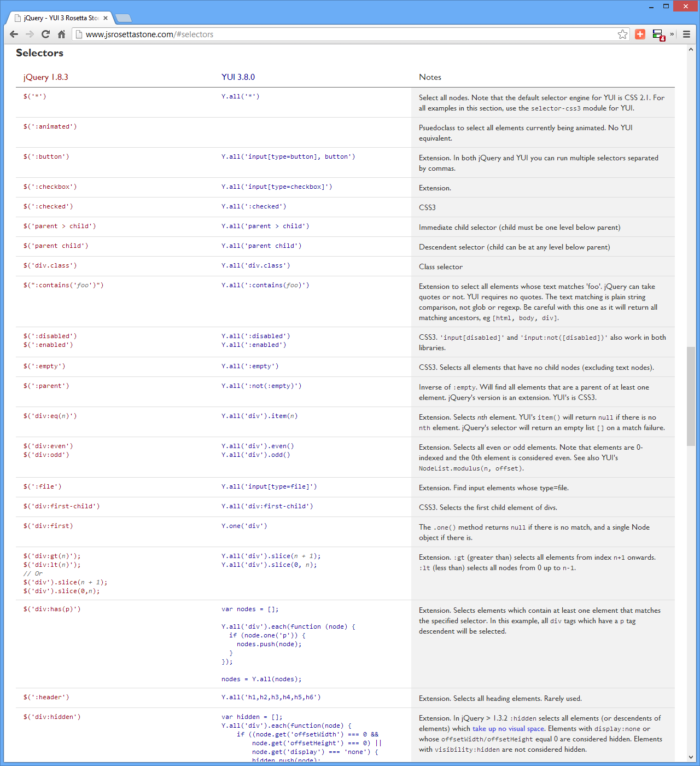The height and width of the screenshot is (766, 700).
Task: Click the scrollbar up arrow
Action: [x=691, y=49]
